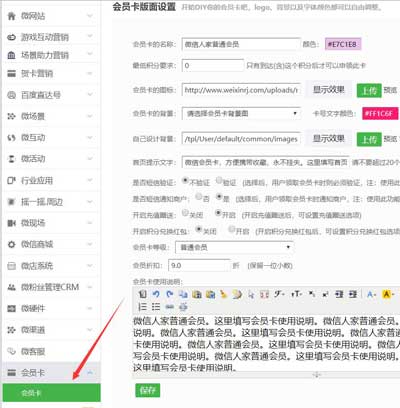This screenshot has height=408, width=400.
Task: Click the subscript icon in editor toolbar
Action: coord(312,294)
